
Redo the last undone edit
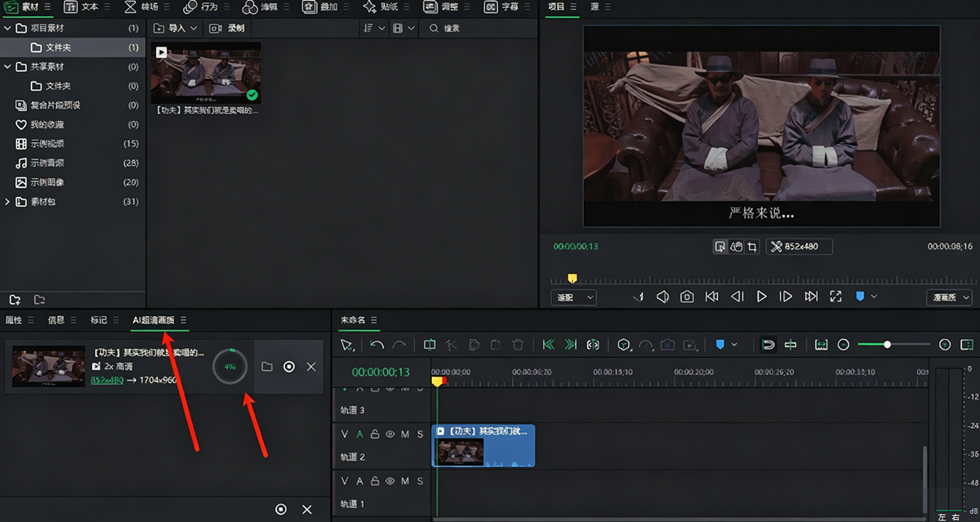[399, 345]
